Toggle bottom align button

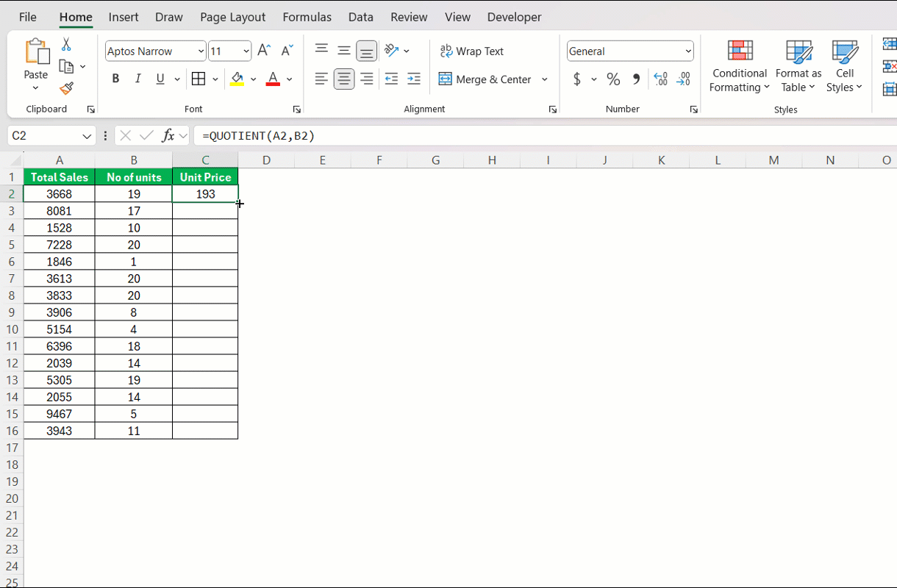point(366,51)
